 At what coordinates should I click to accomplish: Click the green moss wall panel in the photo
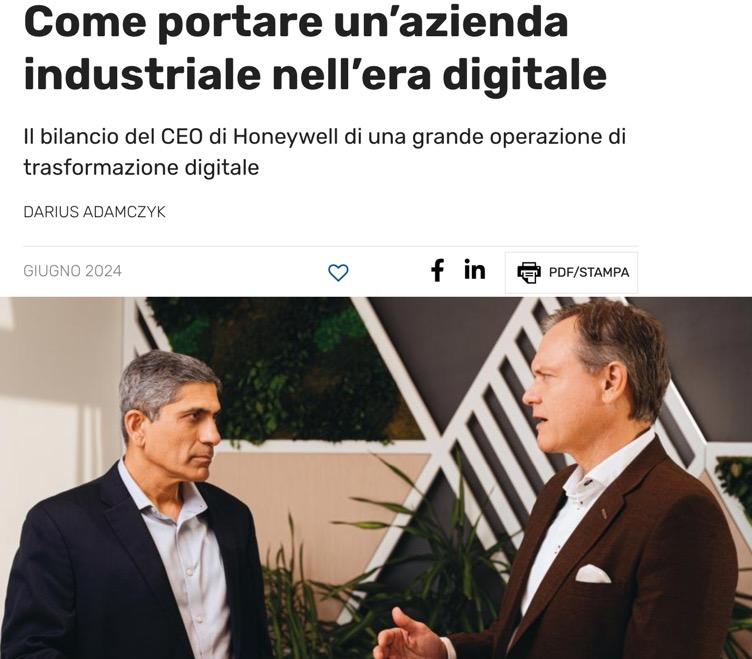point(283,369)
